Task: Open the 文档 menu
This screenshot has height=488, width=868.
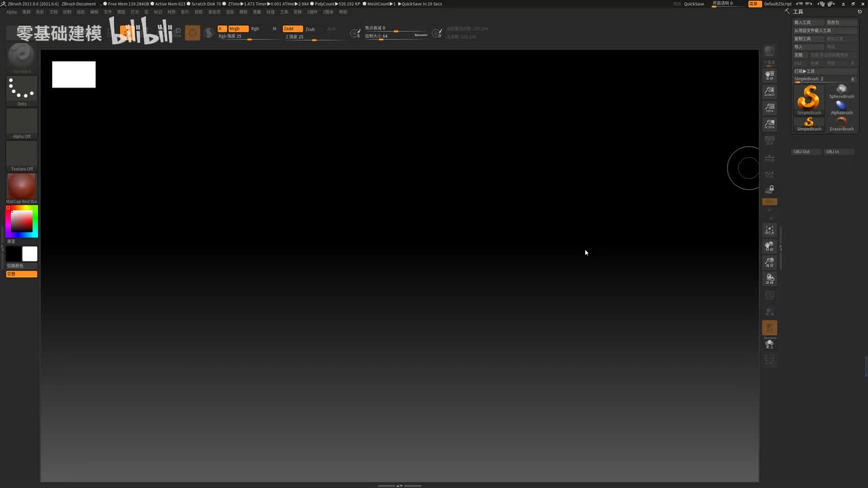Action: 54,12
